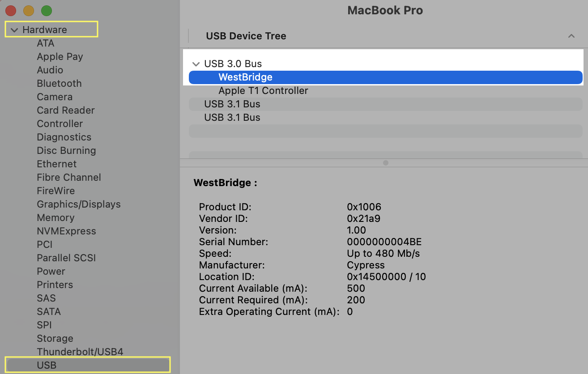Screen dimensions: 588x374
Task: View Power hardware information
Action: click(51, 271)
